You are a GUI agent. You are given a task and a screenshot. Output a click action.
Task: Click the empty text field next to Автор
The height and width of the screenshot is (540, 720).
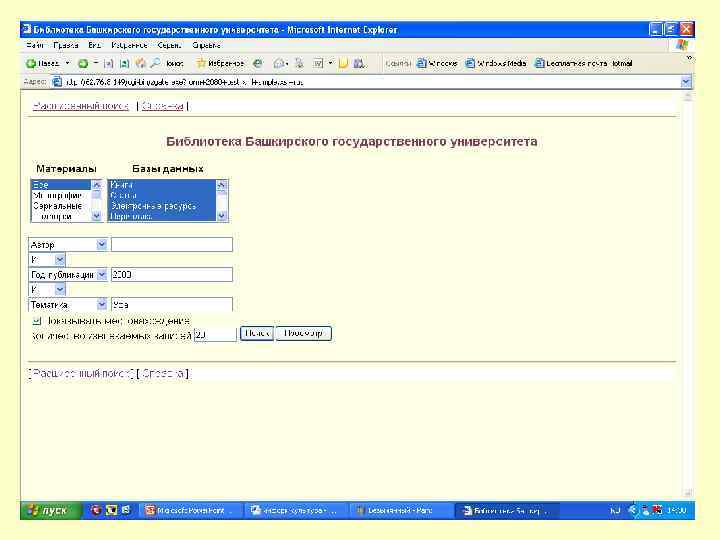(172, 245)
